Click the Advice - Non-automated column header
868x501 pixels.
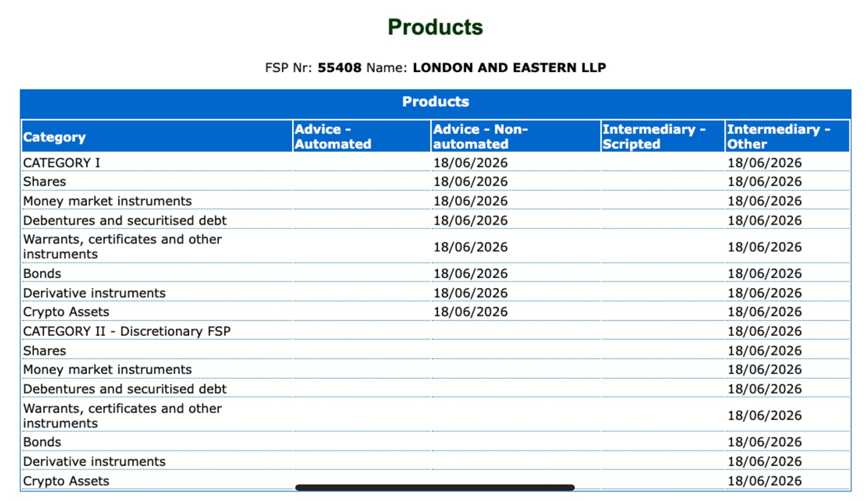pyautogui.click(x=516, y=137)
